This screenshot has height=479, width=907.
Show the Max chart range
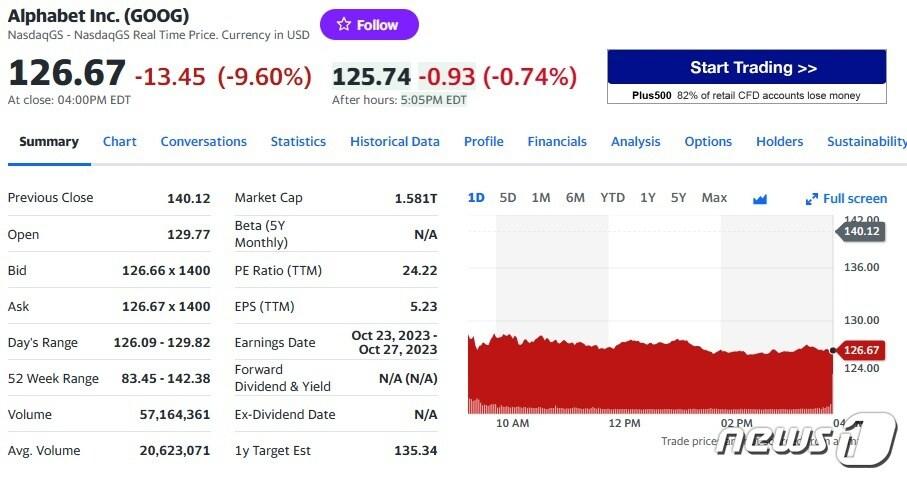tap(714, 198)
